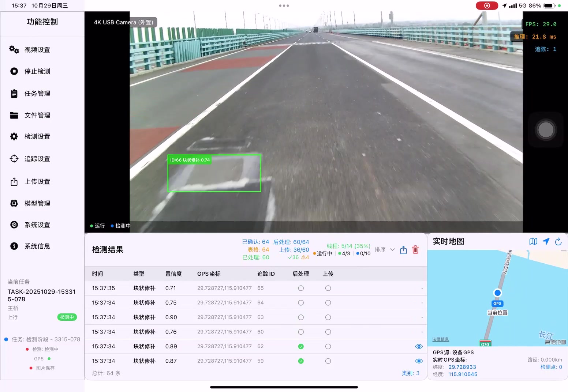Image resolution: width=568 pixels, height=392 pixels.
Task: Open 法律信息 link on map
Action: point(441,339)
